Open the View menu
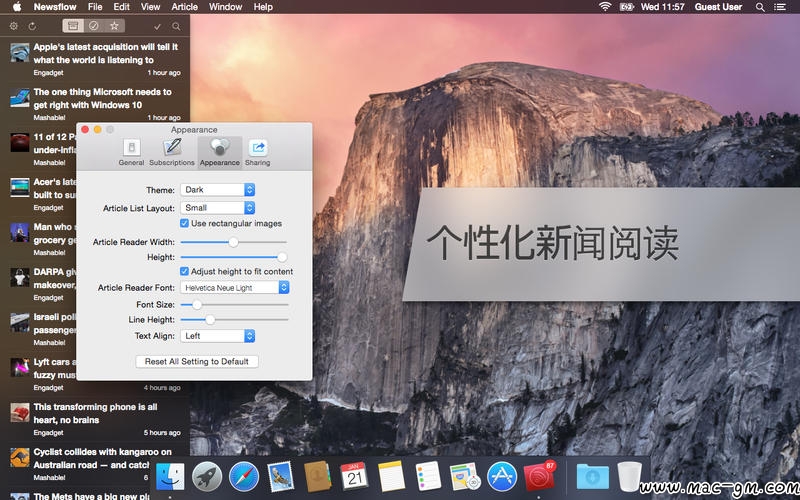This screenshot has width=800, height=500. coord(150,7)
